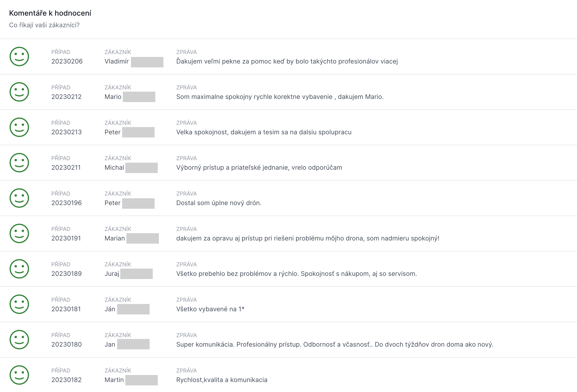This screenshot has height=392, width=577.
Task: Click the message 'Všetko vybavené na 1*'
Action: coord(210,309)
